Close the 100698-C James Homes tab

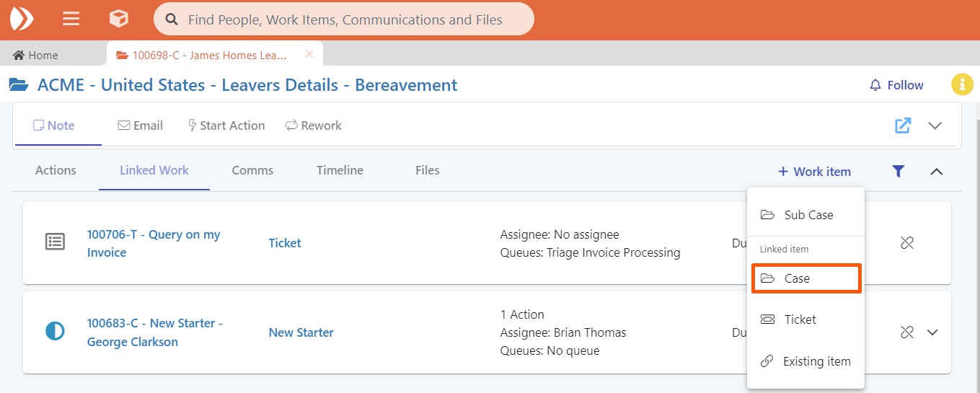coord(309,55)
